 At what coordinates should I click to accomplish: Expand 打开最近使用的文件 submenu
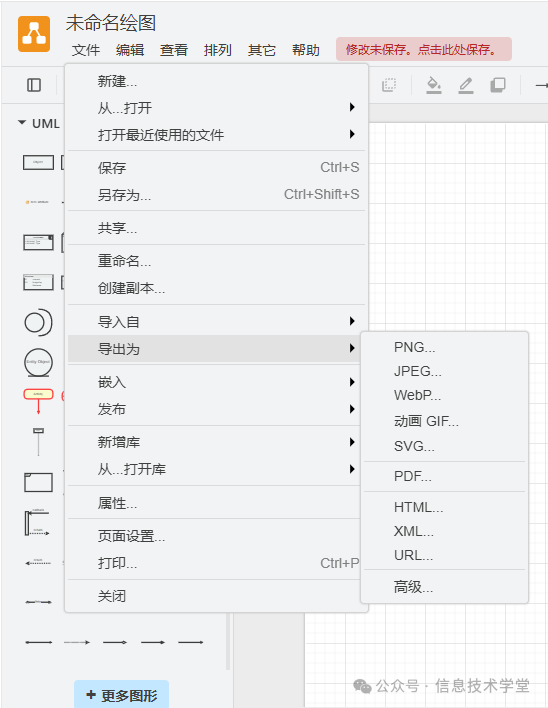click(x=216, y=135)
